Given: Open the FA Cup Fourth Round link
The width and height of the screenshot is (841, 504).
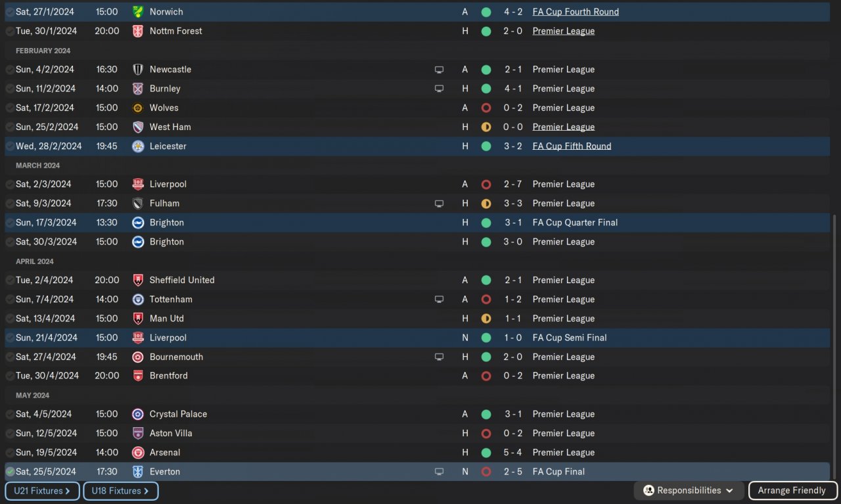Looking at the screenshot, I should [576, 12].
